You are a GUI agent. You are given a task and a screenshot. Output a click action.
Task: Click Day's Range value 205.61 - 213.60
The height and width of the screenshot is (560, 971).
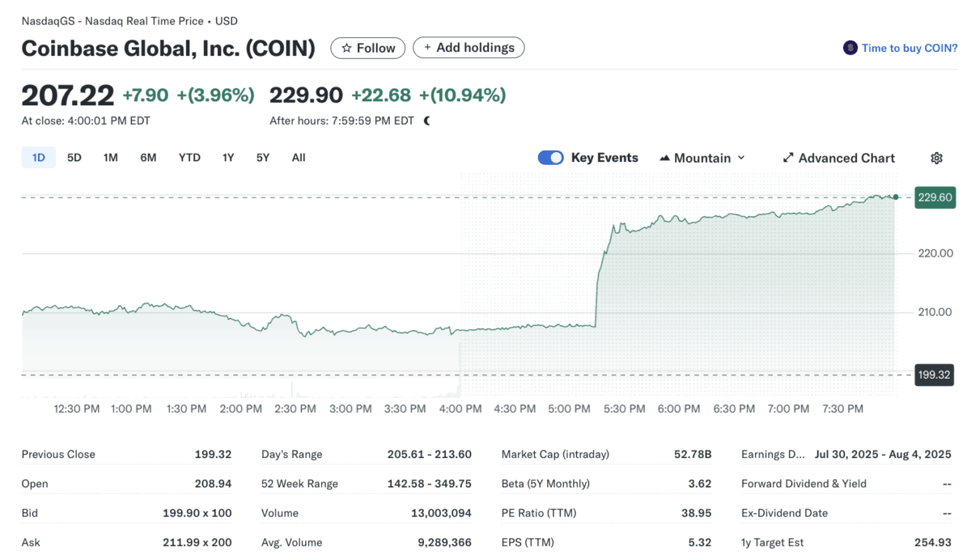point(430,455)
